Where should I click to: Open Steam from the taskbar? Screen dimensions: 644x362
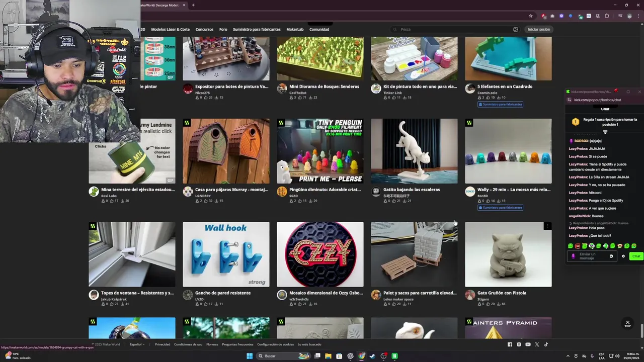point(372,356)
